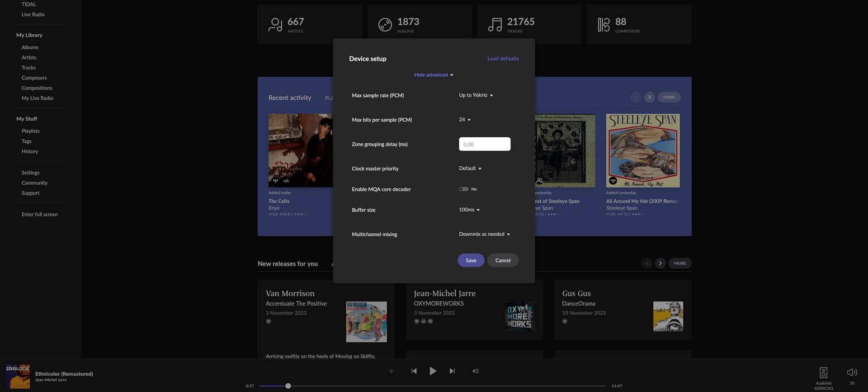This screenshot has width=868, height=392.
Task: Open Max sample rate dropdown
Action: point(476,95)
